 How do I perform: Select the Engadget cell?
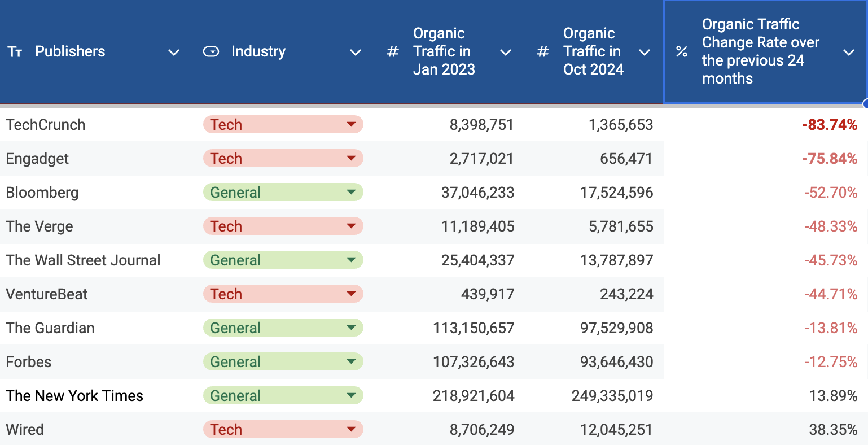click(x=98, y=158)
